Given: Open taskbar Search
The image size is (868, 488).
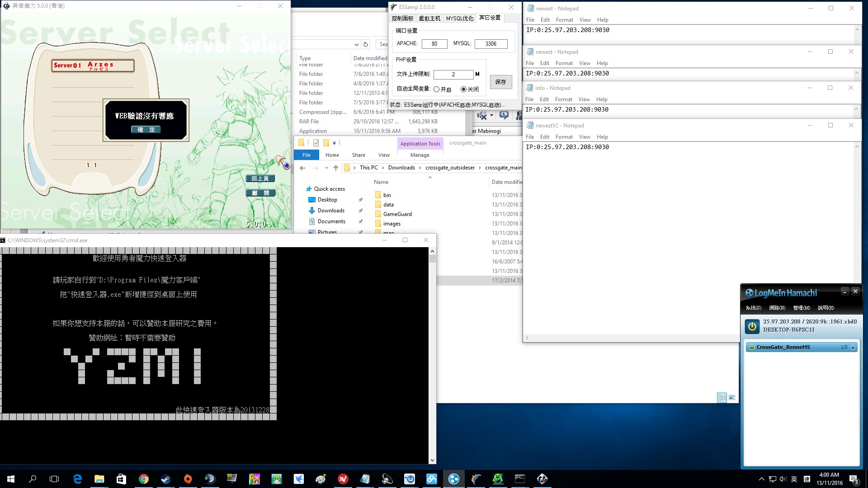Looking at the screenshot, I should [x=33, y=479].
